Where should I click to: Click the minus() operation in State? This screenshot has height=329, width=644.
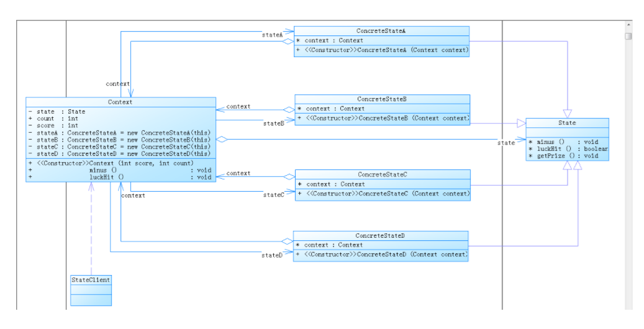point(563,142)
